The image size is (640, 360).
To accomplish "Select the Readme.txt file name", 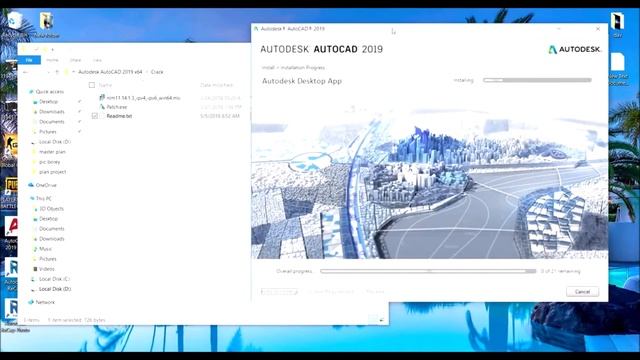I will pyautogui.click(x=119, y=116).
